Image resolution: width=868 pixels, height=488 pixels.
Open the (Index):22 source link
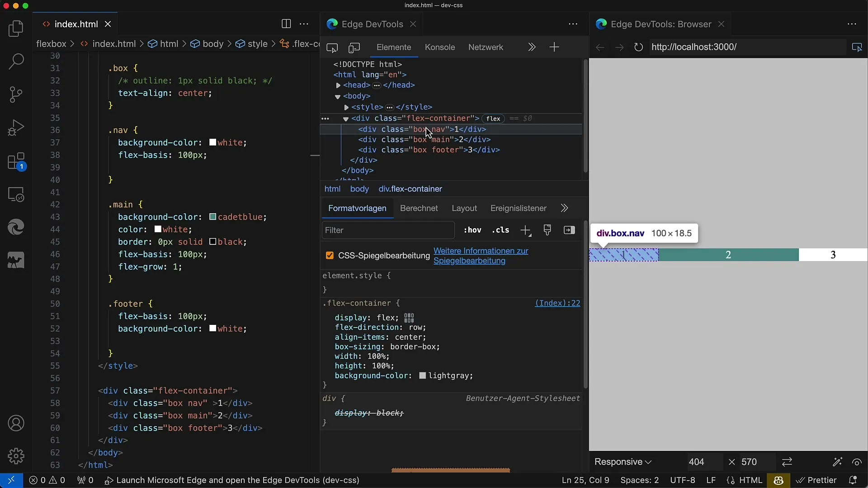(x=557, y=303)
